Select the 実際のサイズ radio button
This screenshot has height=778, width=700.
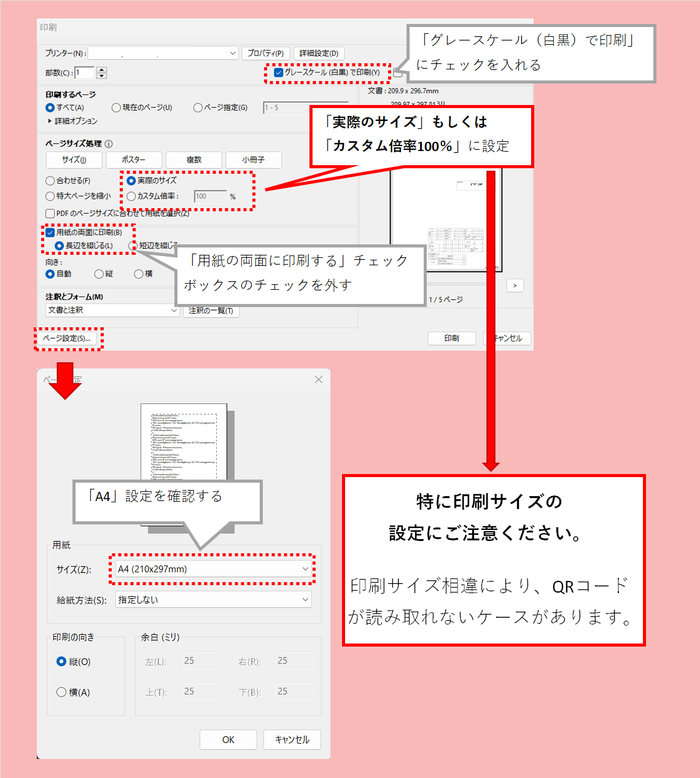point(131,181)
